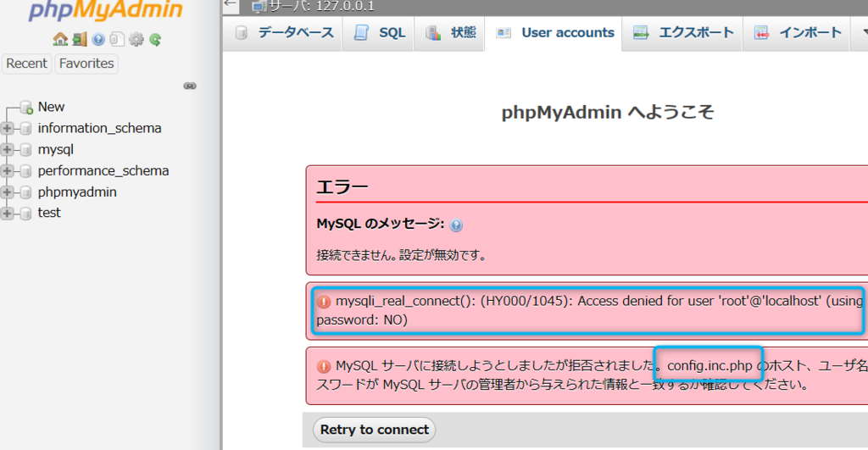This screenshot has width=868, height=450.
Task: Select phpmyadmin database name
Action: (77, 192)
